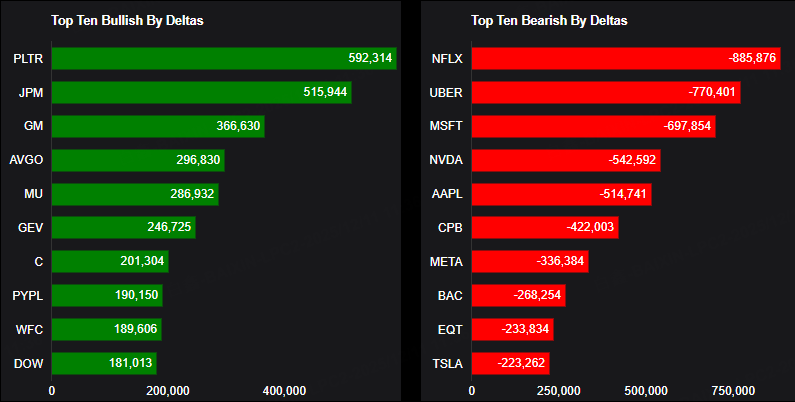
Task: Click the "Top Ten Bearish By Deltas" title
Action: [x=549, y=20]
